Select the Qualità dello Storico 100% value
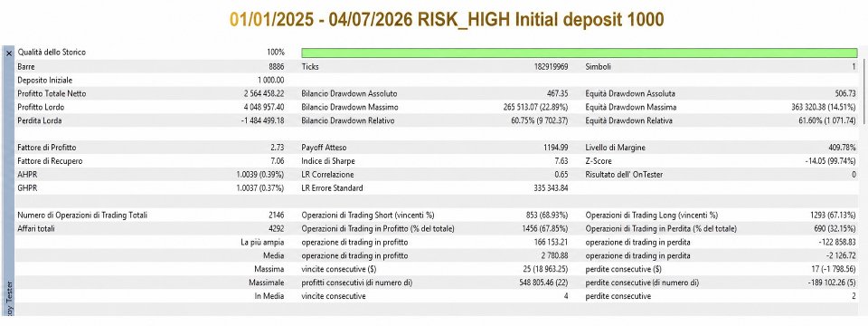 (276, 53)
